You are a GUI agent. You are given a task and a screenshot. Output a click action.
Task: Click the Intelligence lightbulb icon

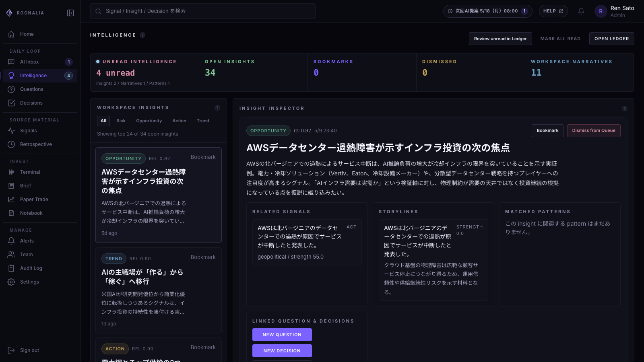[x=11, y=76]
